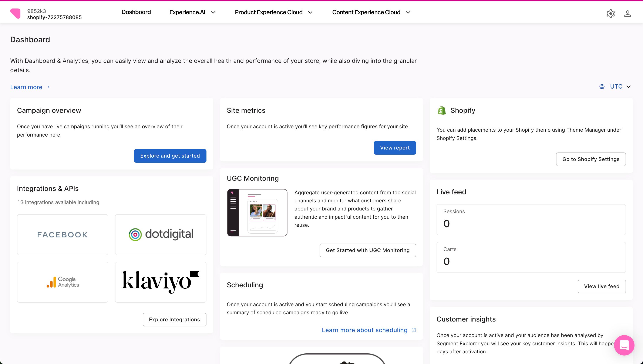643x364 pixels.
Task: Click the pink Nosto logo icon
Action: pyautogui.click(x=16, y=14)
